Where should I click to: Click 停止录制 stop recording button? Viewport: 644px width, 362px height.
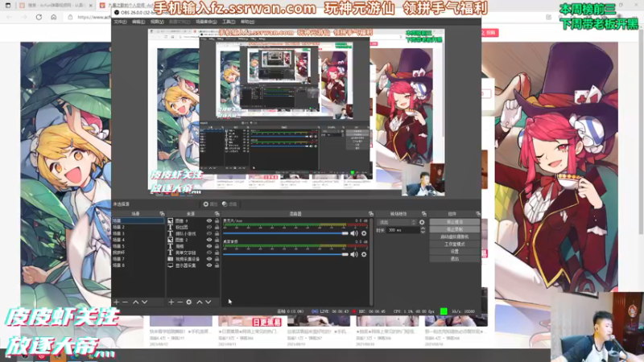(x=455, y=229)
